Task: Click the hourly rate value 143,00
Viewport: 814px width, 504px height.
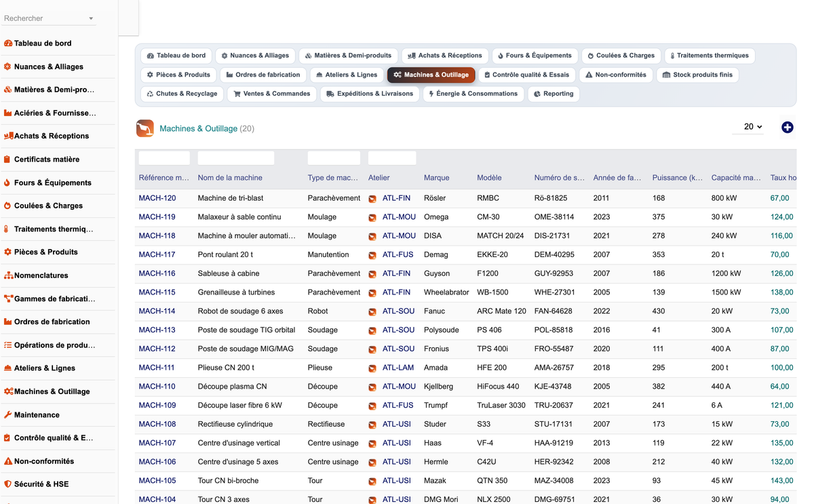Action: tap(781, 480)
